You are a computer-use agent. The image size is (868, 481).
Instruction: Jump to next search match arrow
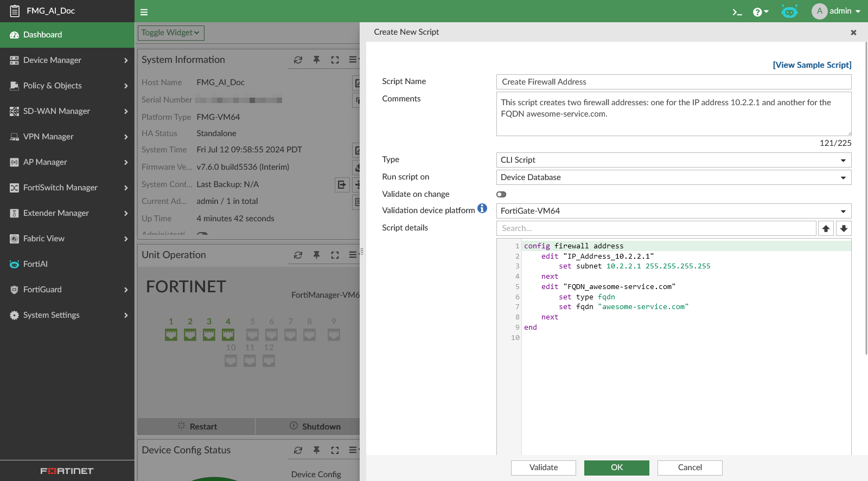point(844,228)
